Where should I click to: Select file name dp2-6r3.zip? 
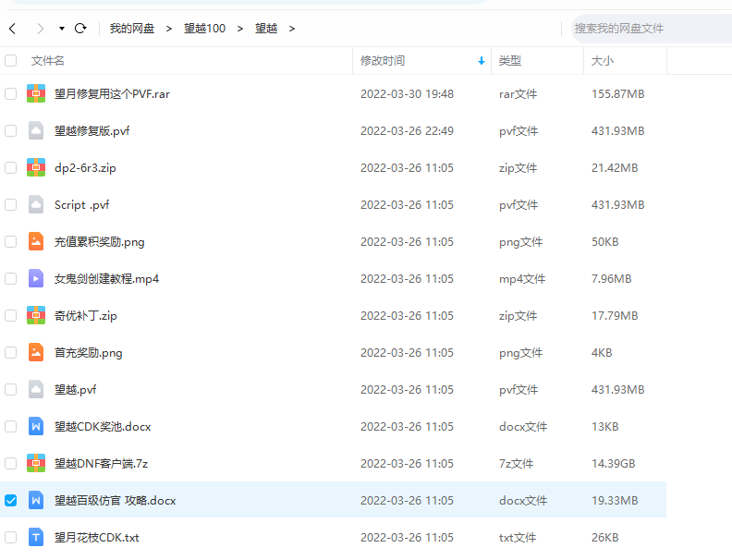[x=85, y=168]
